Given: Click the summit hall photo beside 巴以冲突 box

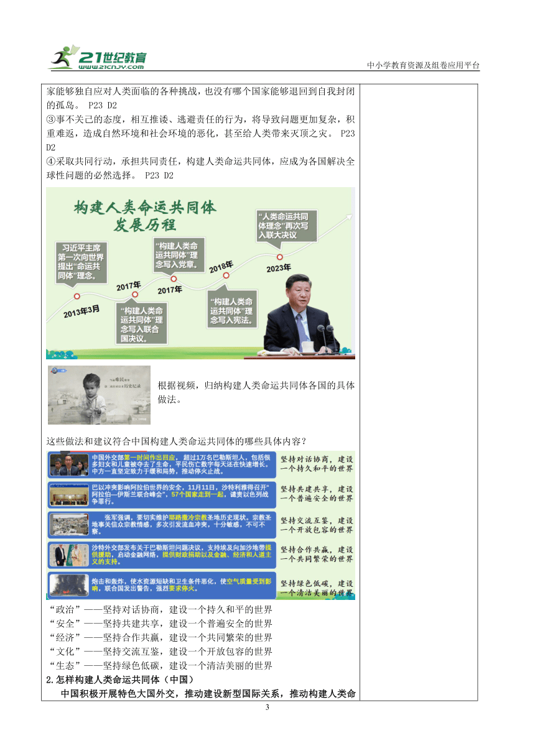Looking at the screenshot, I should (x=68, y=494).
